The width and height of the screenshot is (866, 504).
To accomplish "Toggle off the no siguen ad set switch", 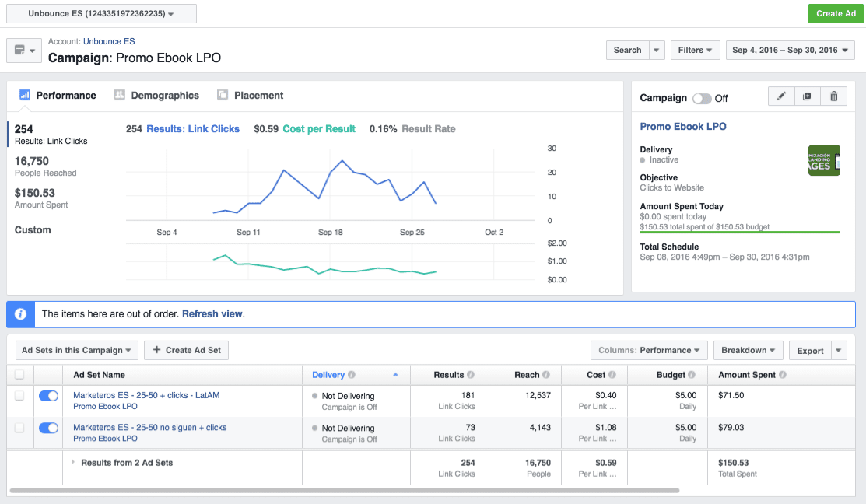I will tap(48, 428).
